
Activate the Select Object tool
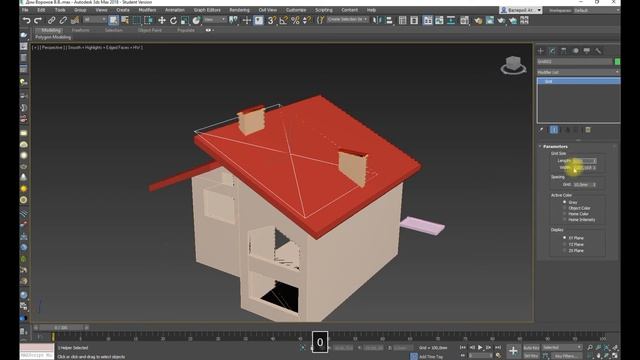[x=113, y=20]
